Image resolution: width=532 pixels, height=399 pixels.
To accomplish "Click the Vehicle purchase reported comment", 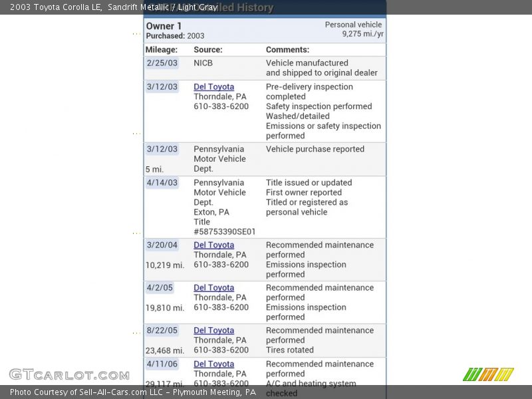I will pyautogui.click(x=315, y=149).
